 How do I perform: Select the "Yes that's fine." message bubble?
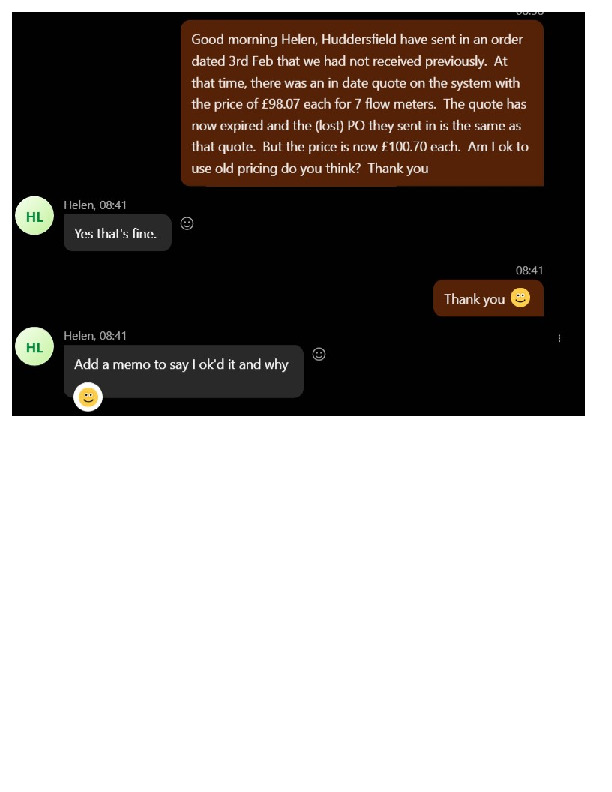[x=118, y=232]
